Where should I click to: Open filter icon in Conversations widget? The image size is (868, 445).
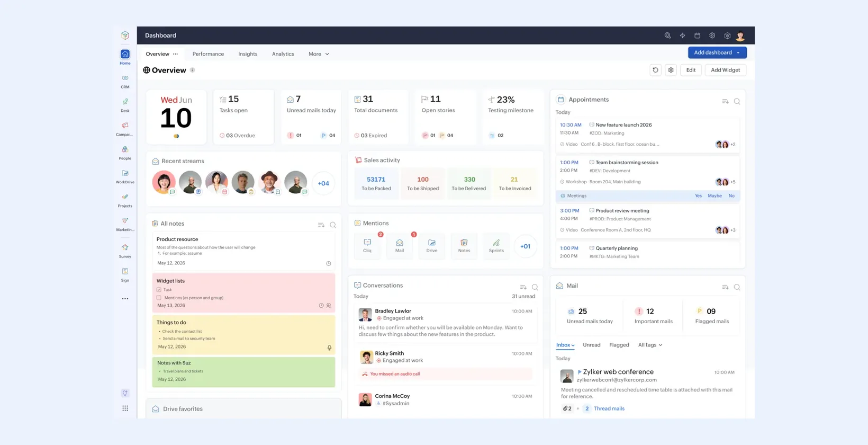tap(523, 287)
